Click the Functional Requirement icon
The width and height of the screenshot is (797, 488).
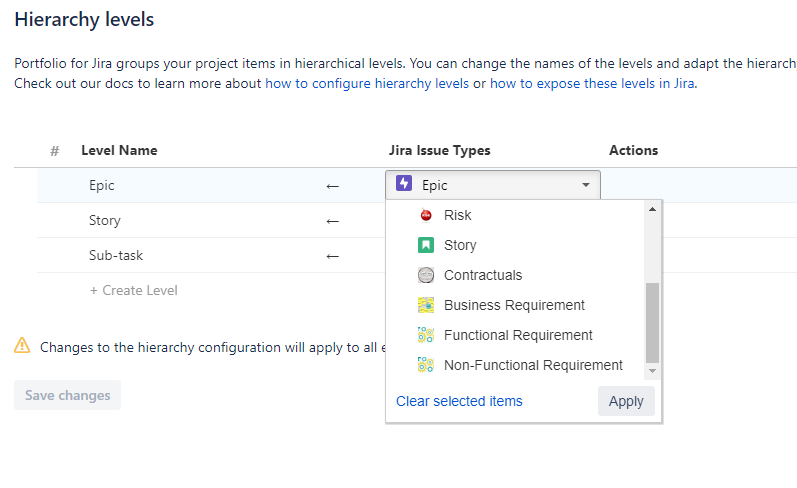click(x=426, y=335)
